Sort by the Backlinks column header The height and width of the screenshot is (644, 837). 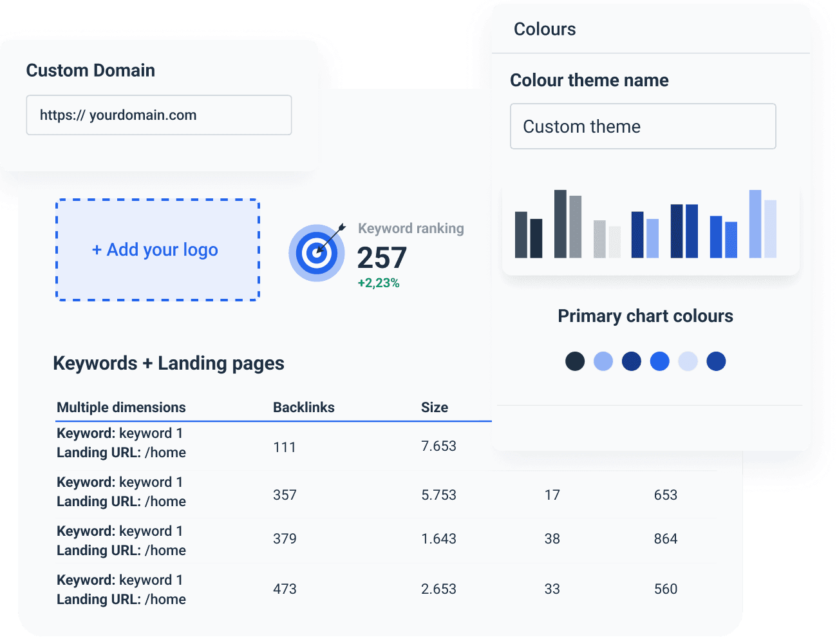303,407
